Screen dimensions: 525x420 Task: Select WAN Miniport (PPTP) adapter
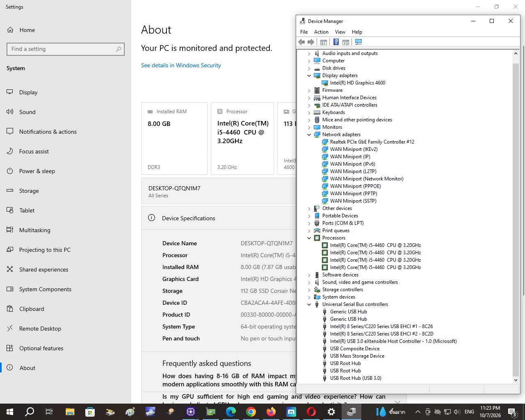pyautogui.click(x=354, y=194)
